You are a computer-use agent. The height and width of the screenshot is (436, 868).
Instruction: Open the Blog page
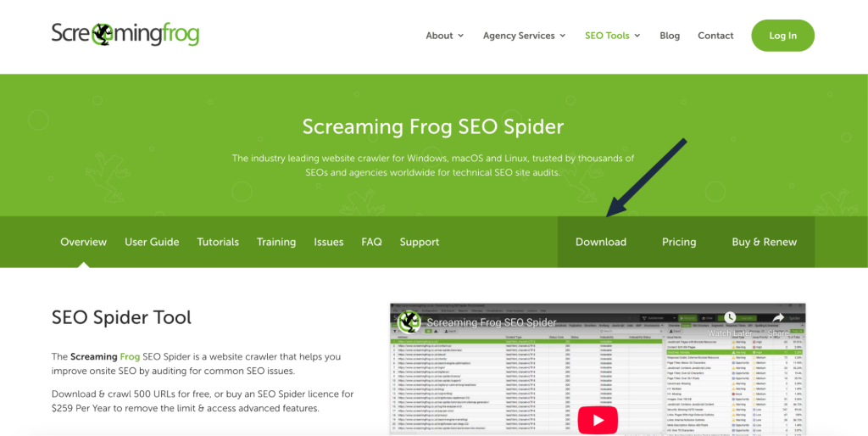[x=670, y=36]
